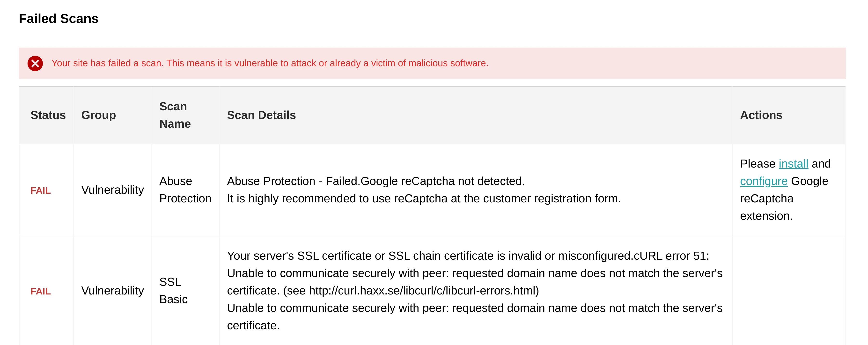The width and height of the screenshot is (868, 345).
Task: Click the reCaptcha registration form recommendation text
Action: tap(424, 199)
